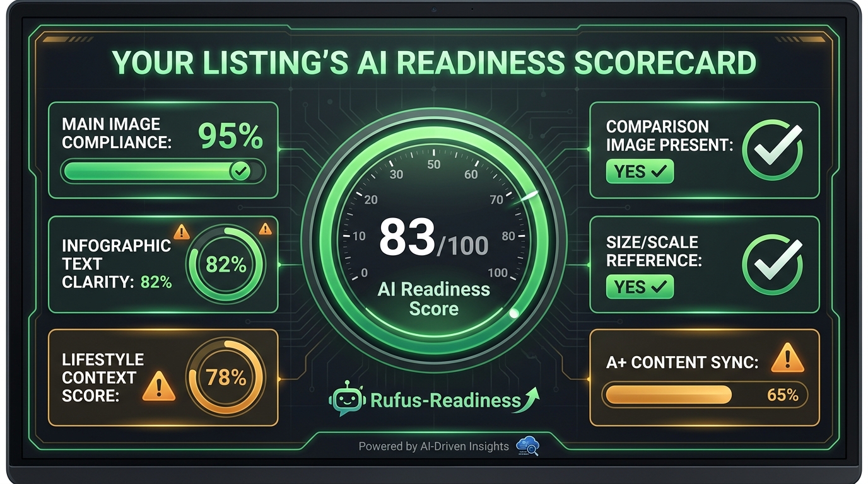The height and width of the screenshot is (484, 868).
Task: Click the green upward arrow beside Rufus-Readiness
Action: 527,400
